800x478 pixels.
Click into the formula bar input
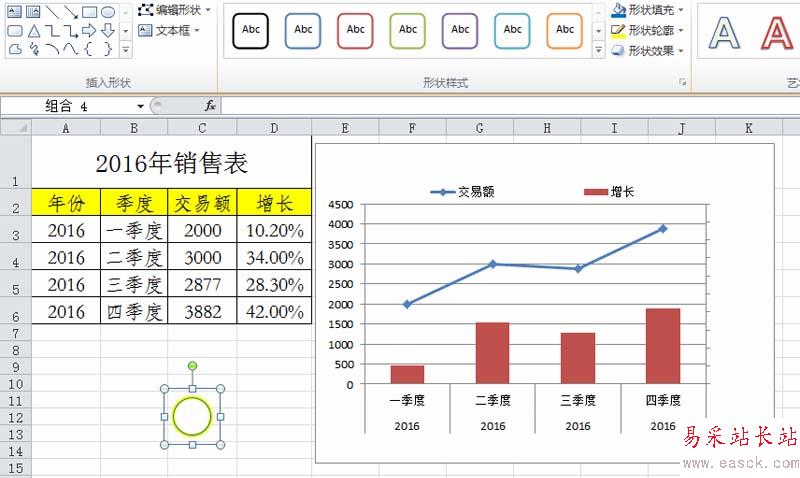click(510, 106)
